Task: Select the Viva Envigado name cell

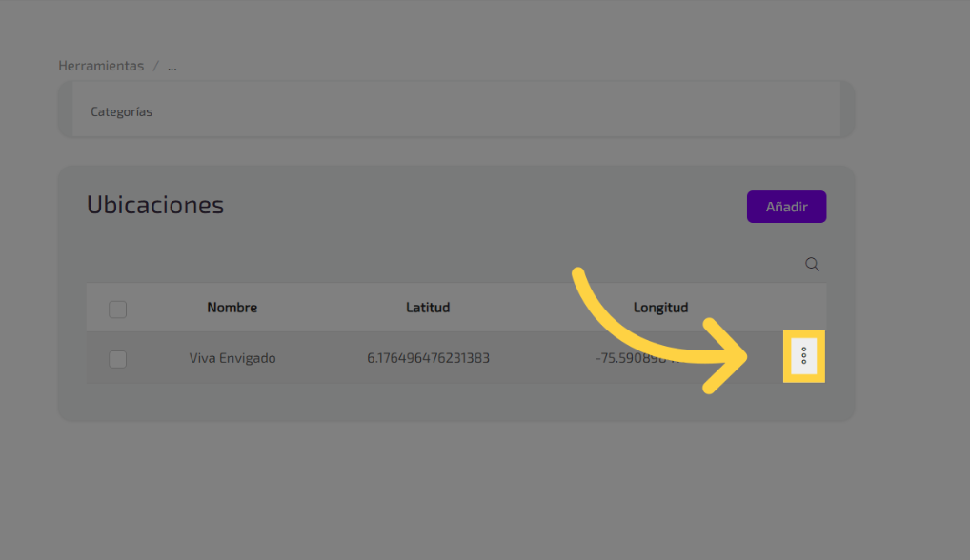Action: (x=232, y=359)
